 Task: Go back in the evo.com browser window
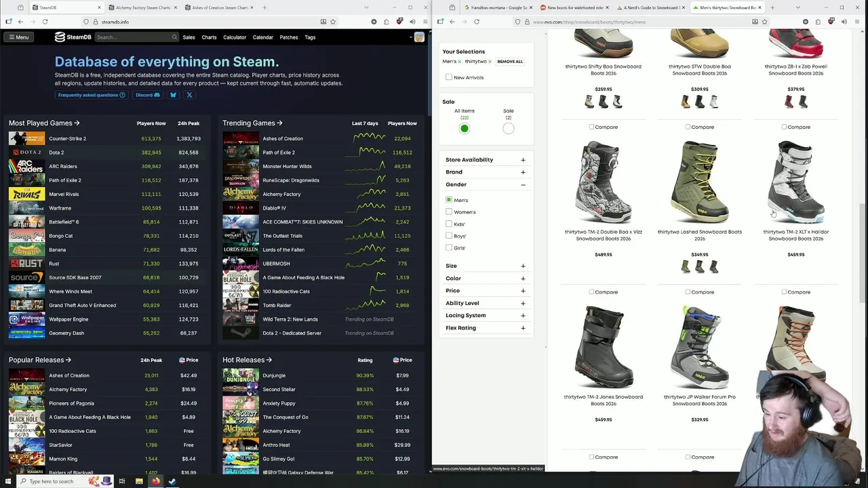(x=452, y=22)
